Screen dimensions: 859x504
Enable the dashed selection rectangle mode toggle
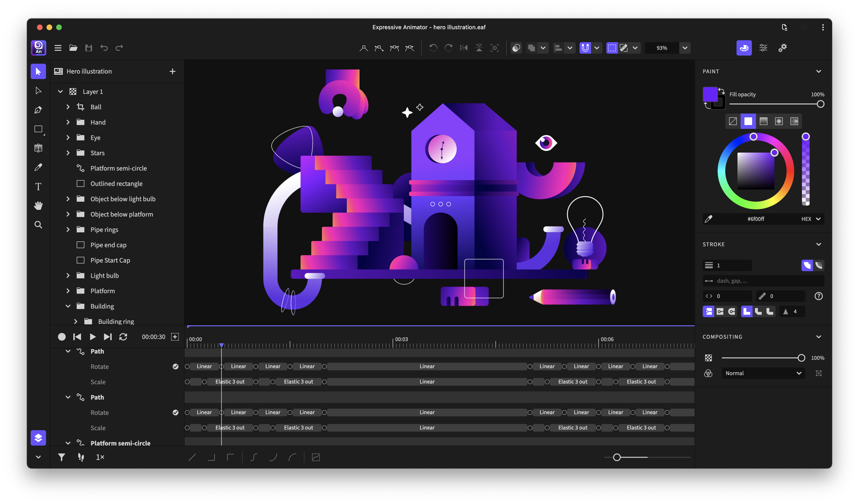click(x=612, y=48)
